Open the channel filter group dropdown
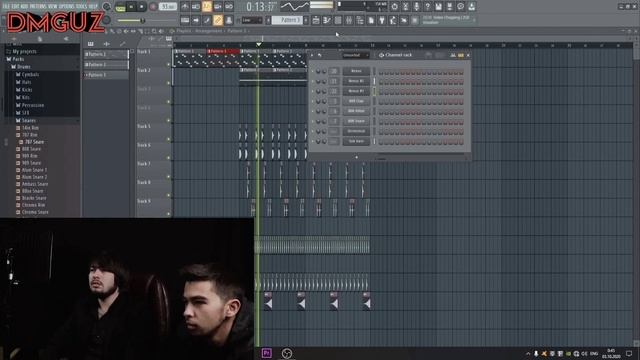The width and height of the screenshot is (640, 360). tap(356, 55)
